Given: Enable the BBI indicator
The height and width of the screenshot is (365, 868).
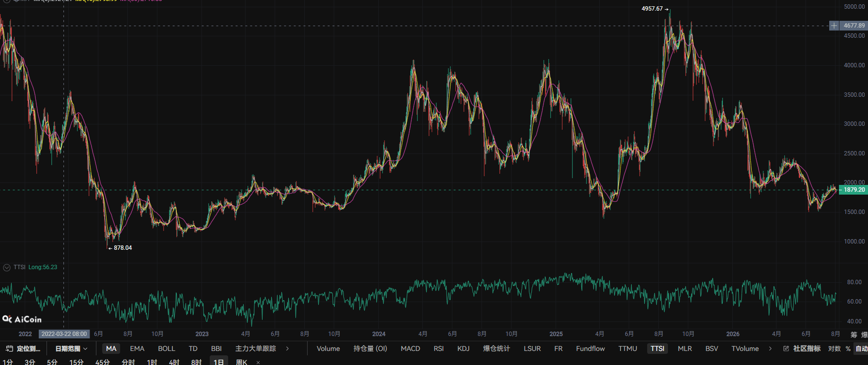Looking at the screenshot, I should click(217, 349).
